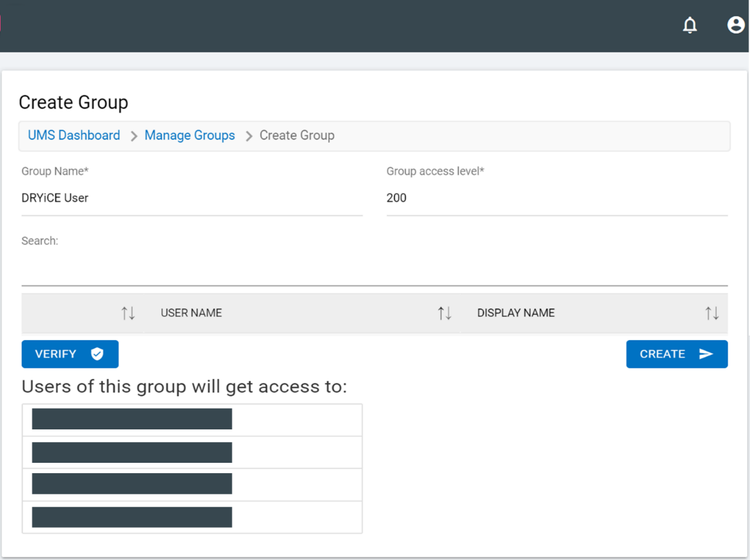Open the notifications bell
This screenshot has width=750, height=560.
click(x=690, y=26)
